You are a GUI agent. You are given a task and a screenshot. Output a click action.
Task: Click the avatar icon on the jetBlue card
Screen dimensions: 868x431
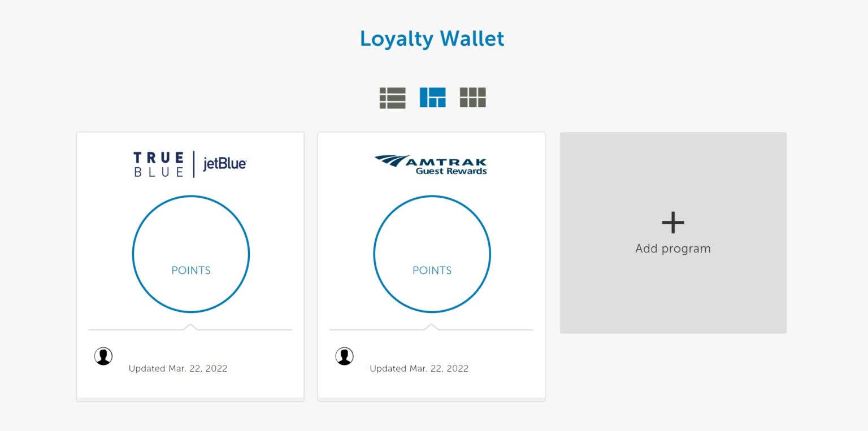[103, 356]
